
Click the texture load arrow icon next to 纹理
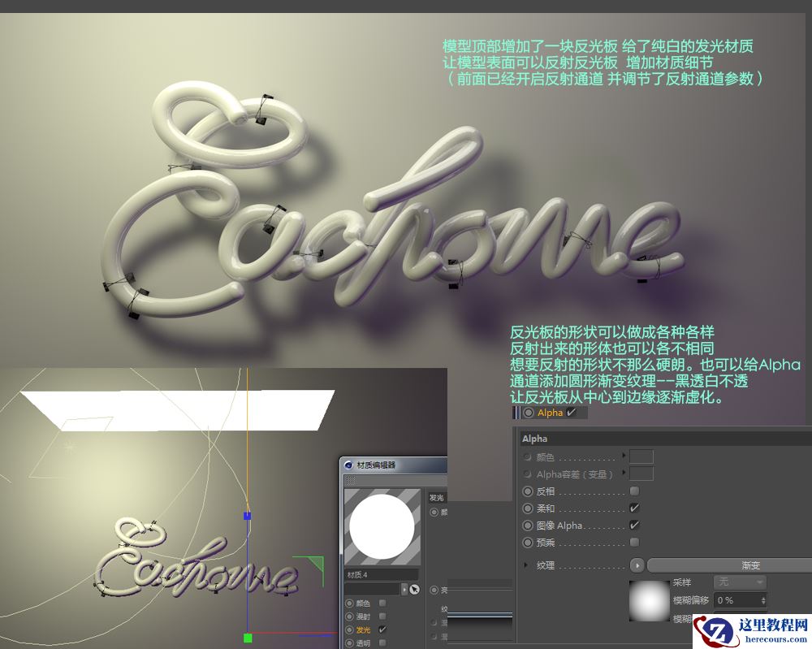coord(637,565)
